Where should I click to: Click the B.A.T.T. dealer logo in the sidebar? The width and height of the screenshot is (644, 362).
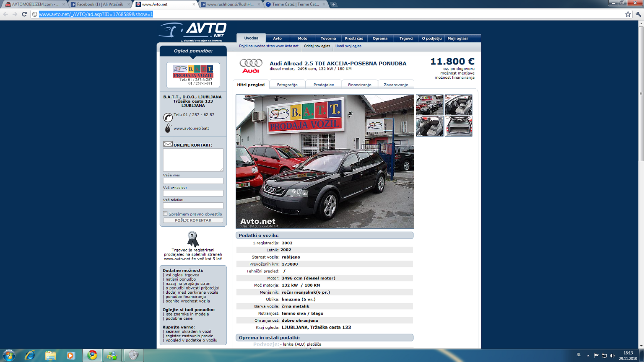[x=193, y=75]
